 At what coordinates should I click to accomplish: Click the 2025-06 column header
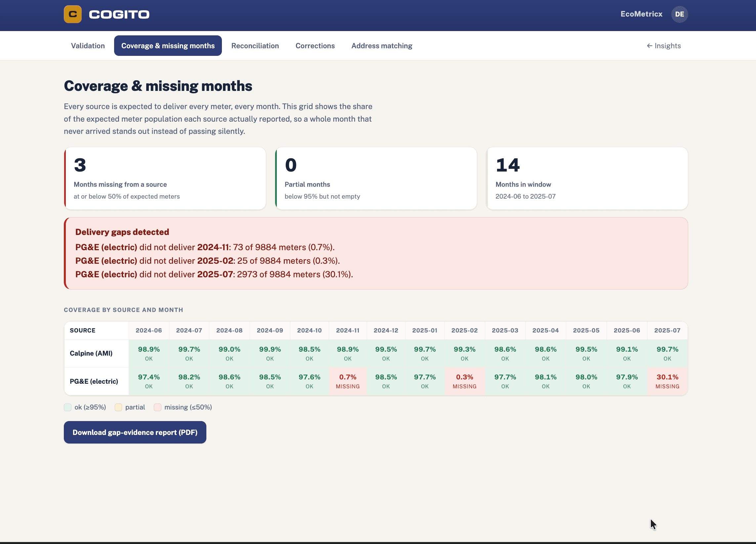tap(627, 330)
